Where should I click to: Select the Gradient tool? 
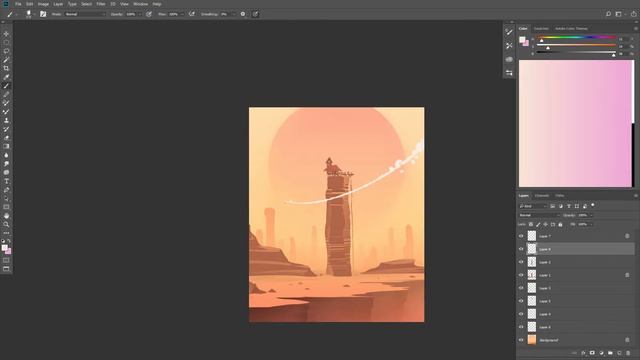click(6, 147)
